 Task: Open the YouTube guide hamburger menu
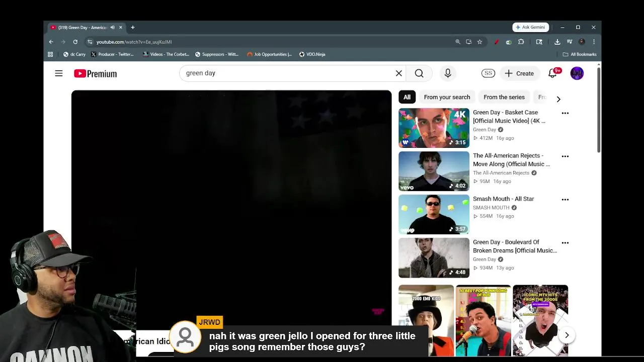click(x=59, y=73)
